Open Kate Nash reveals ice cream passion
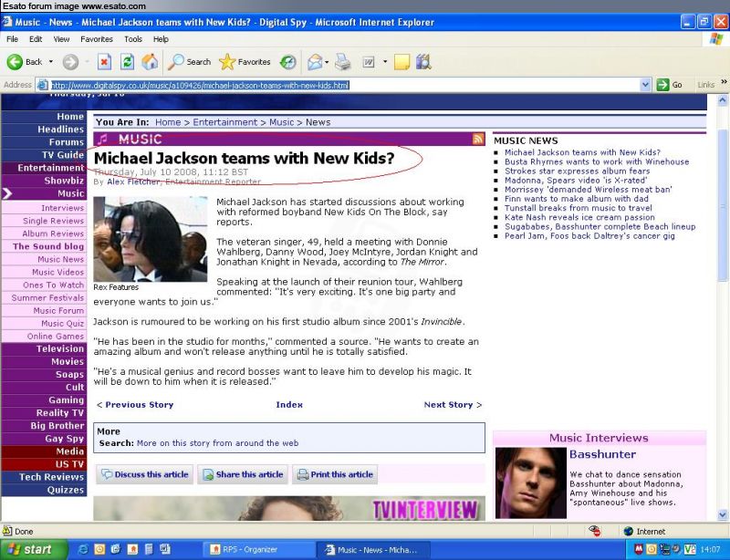The image size is (730, 560). (x=579, y=217)
